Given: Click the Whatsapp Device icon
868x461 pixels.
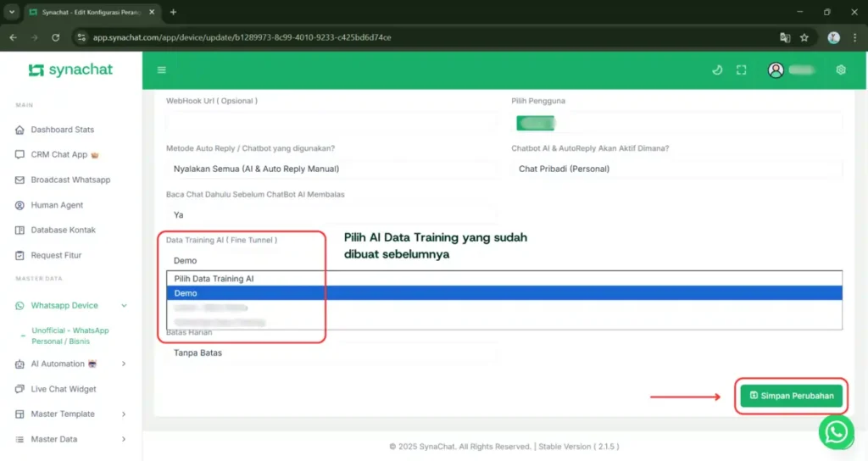Looking at the screenshot, I should [x=20, y=305].
